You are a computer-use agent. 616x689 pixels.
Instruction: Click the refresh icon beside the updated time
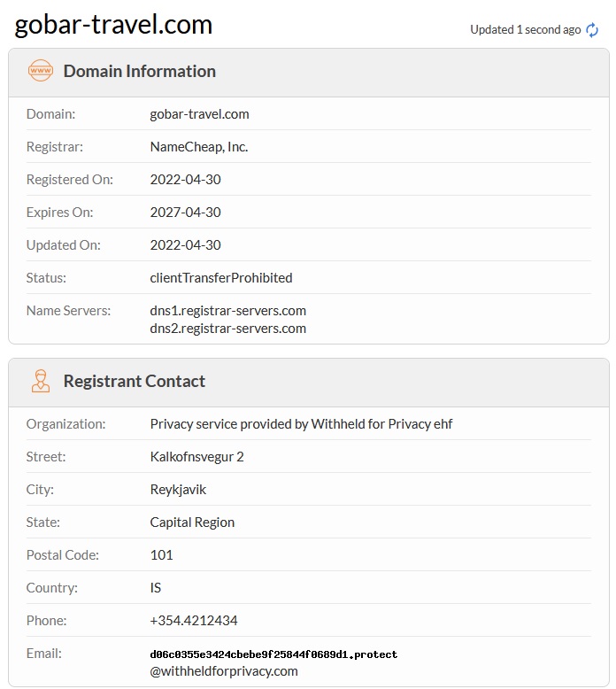[x=592, y=30]
